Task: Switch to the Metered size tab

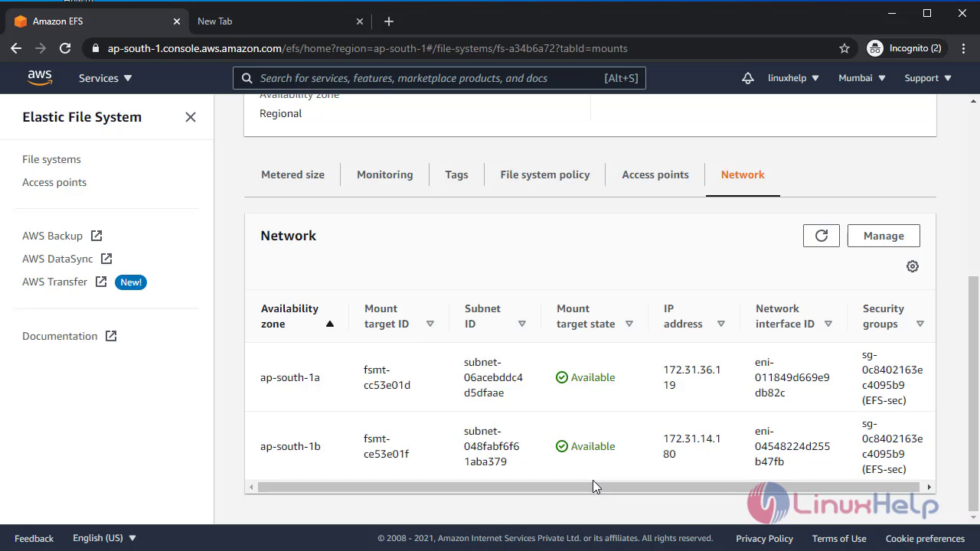Action: point(292,174)
